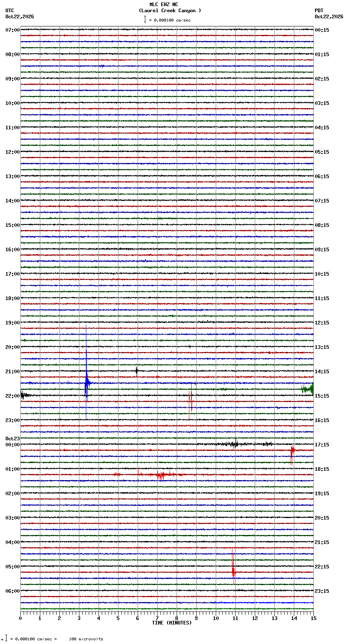Click the station code title MLC EHZ NC
346x644 pixels.
(x=164, y=4)
